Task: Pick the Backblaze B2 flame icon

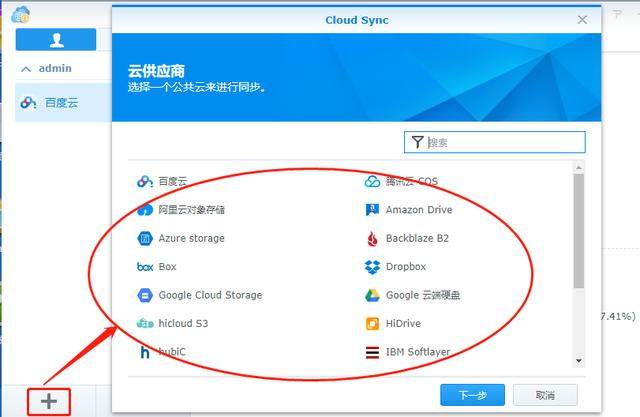Action: tap(372, 238)
